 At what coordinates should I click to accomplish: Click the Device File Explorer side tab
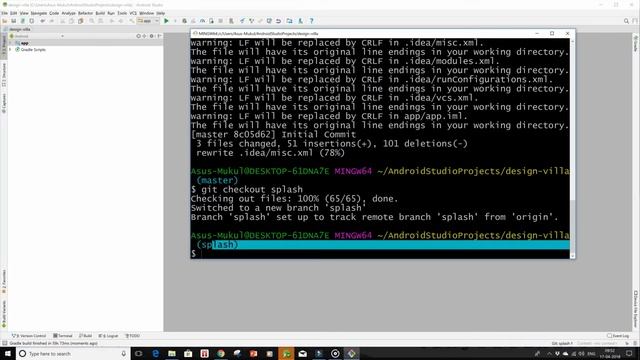point(636,308)
